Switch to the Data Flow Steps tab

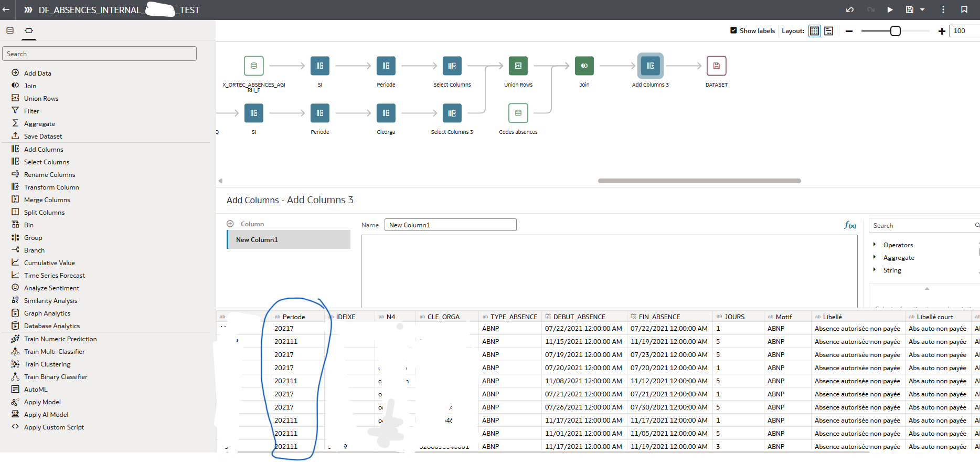click(x=29, y=30)
